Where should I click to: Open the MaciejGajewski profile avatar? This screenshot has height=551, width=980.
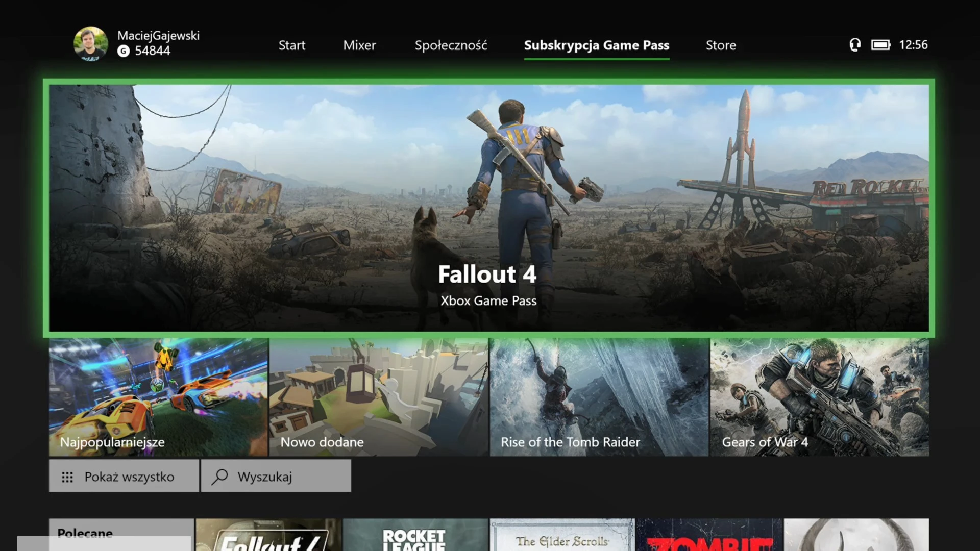[90, 44]
